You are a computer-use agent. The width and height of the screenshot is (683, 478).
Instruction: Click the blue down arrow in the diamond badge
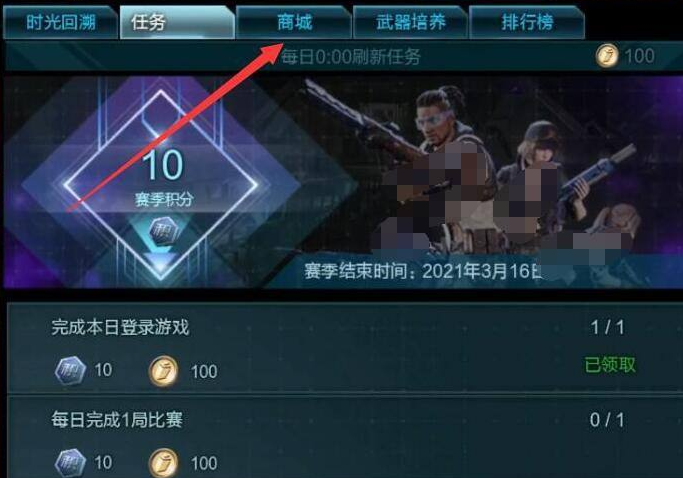(160, 263)
